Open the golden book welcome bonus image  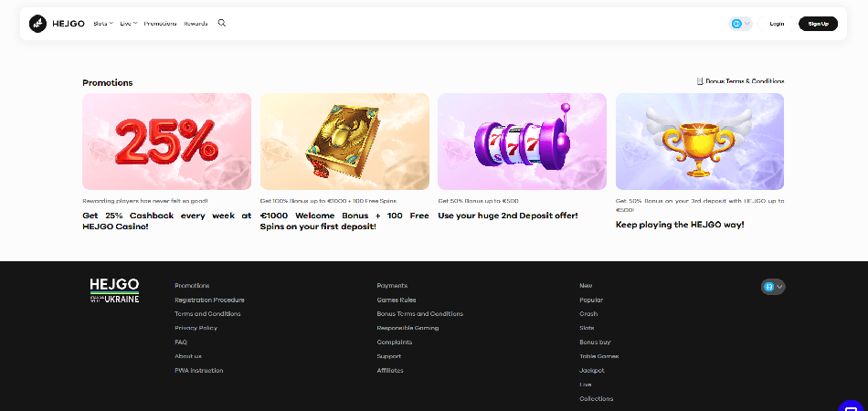[344, 142]
